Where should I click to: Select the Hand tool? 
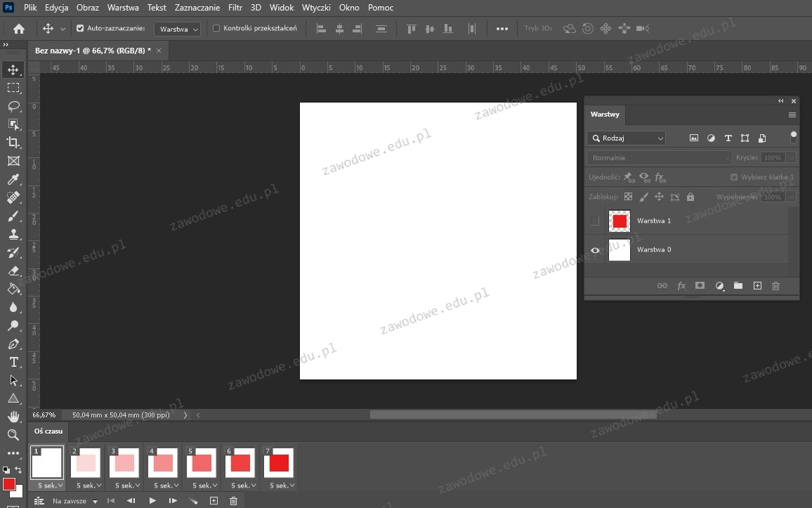pyautogui.click(x=13, y=417)
